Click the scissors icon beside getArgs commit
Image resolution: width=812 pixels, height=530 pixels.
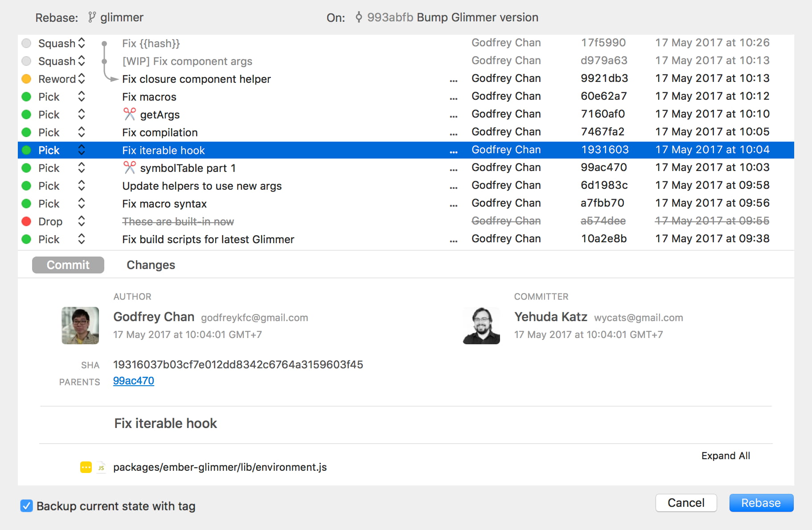129,114
